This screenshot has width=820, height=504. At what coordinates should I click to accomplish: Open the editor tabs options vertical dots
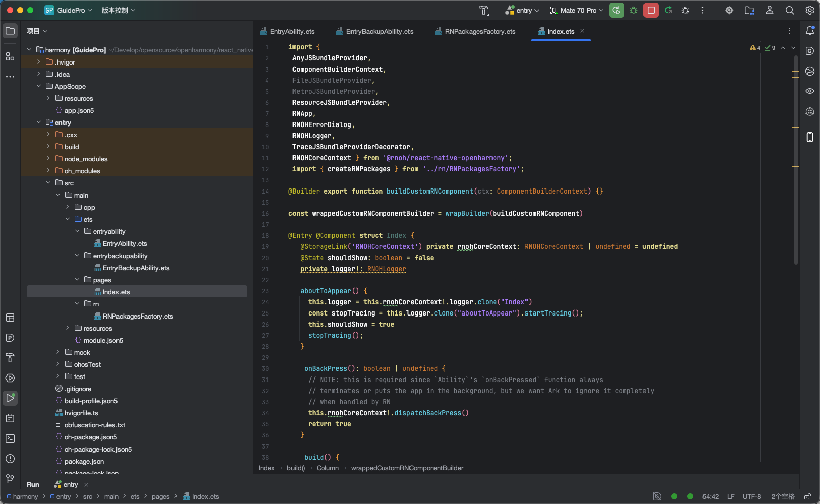point(790,31)
